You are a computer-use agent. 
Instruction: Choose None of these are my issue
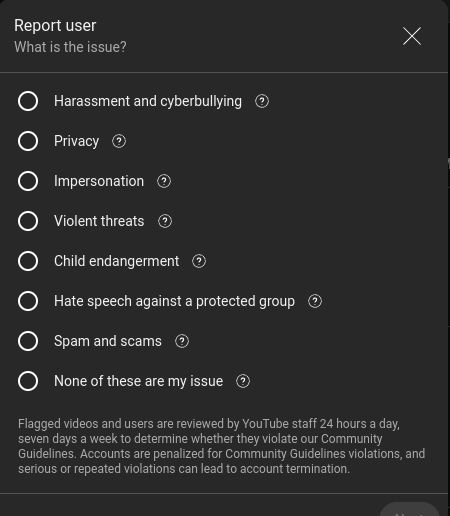28,381
